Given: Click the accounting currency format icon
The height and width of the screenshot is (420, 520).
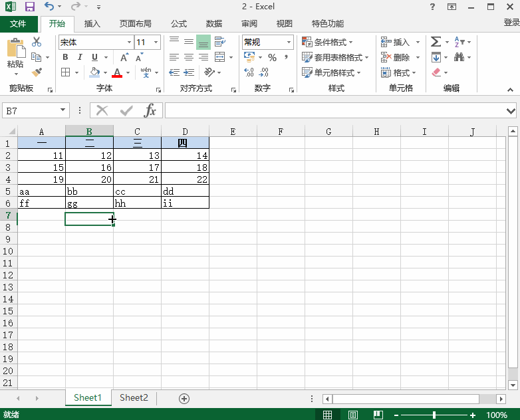Looking at the screenshot, I should [x=249, y=57].
